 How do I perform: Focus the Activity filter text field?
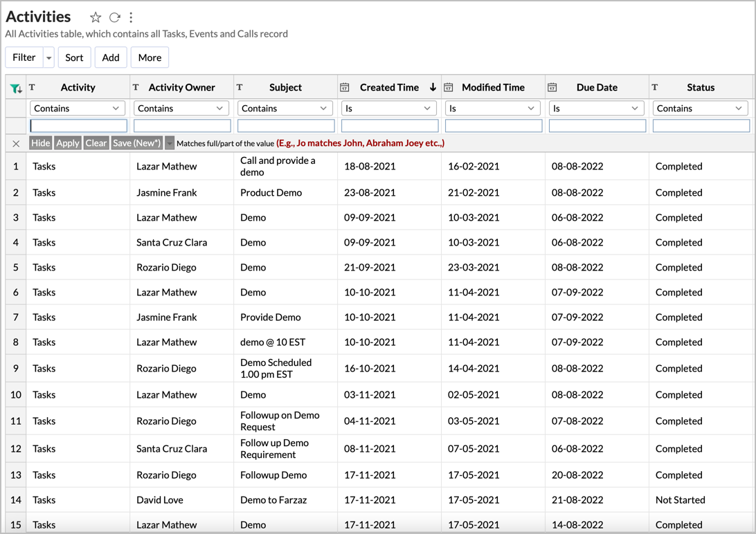[79, 126]
